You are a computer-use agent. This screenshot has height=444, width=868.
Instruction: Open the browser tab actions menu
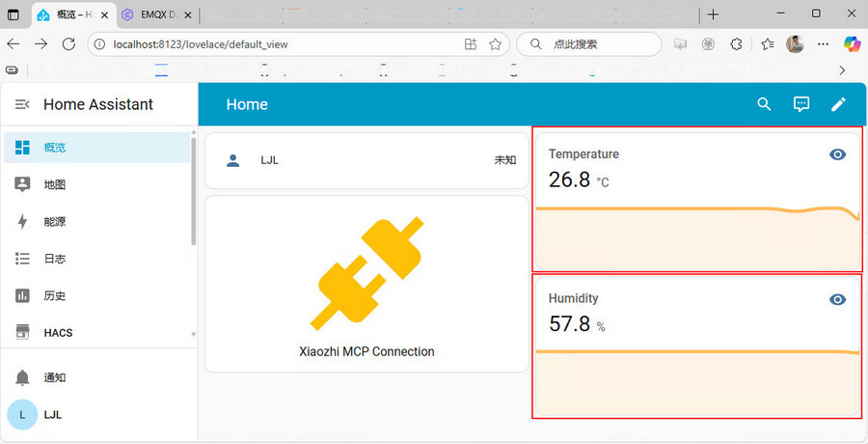click(x=13, y=15)
